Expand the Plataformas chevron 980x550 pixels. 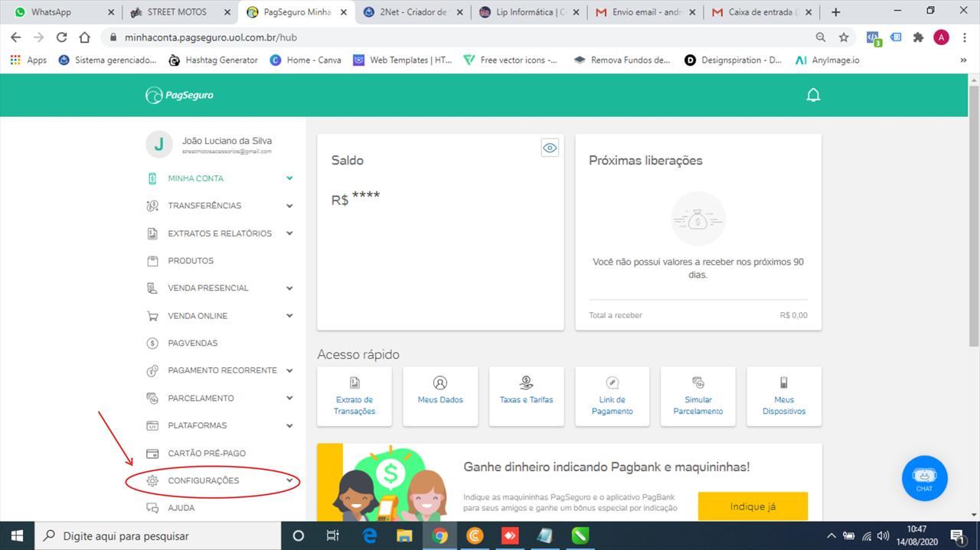pos(289,425)
